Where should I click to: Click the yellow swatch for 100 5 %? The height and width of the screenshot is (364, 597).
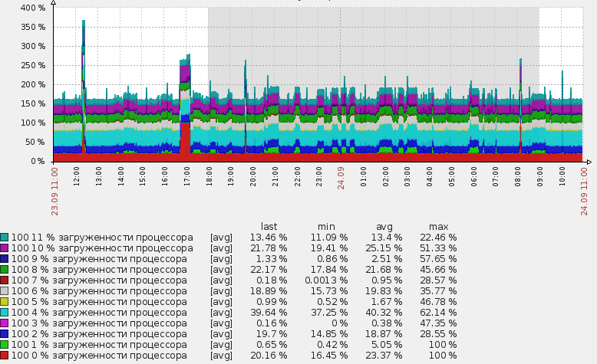pyautogui.click(x=4, y=302)
